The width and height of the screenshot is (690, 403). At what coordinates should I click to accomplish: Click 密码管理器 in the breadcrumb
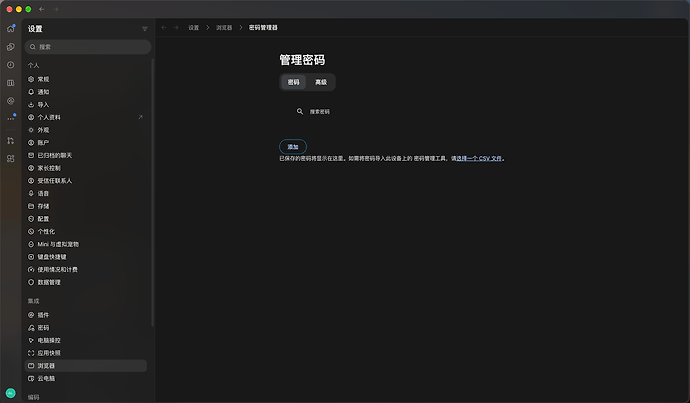pos(263,27)
